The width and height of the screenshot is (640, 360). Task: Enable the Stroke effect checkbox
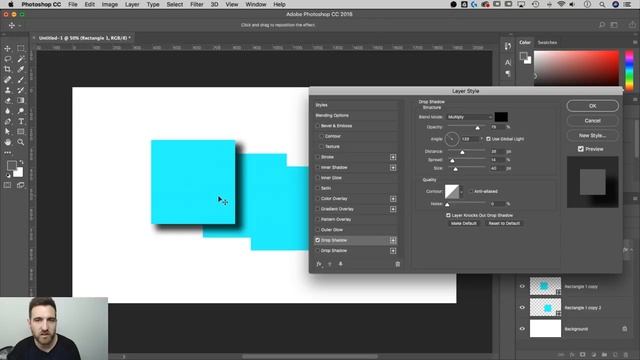pos(318,157)
